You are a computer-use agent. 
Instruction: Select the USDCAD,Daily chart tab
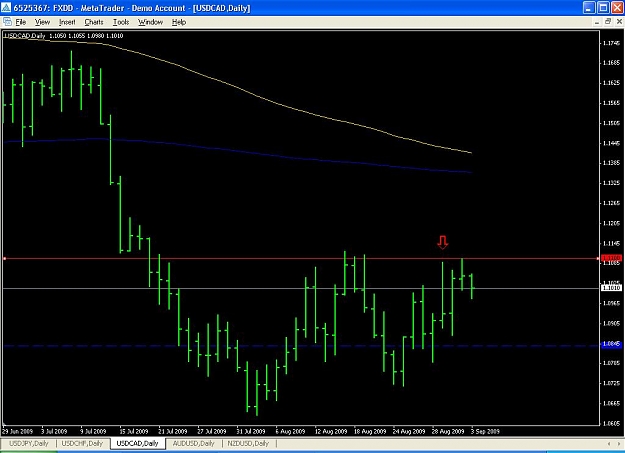138,443
